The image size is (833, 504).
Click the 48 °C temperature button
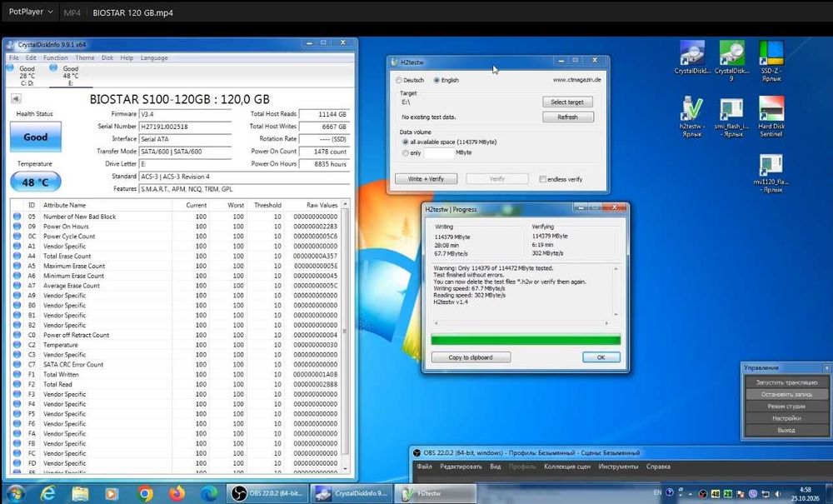[36, 182]
